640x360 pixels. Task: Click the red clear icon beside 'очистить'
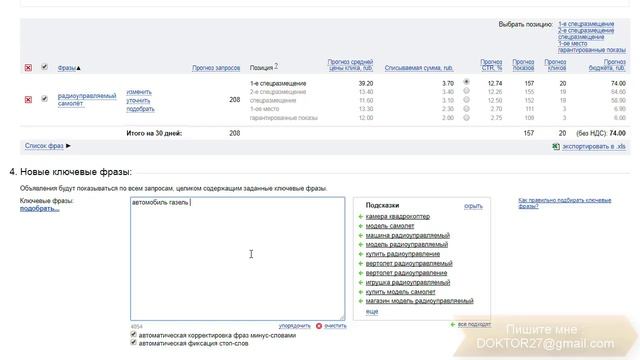tap(319, 326)
